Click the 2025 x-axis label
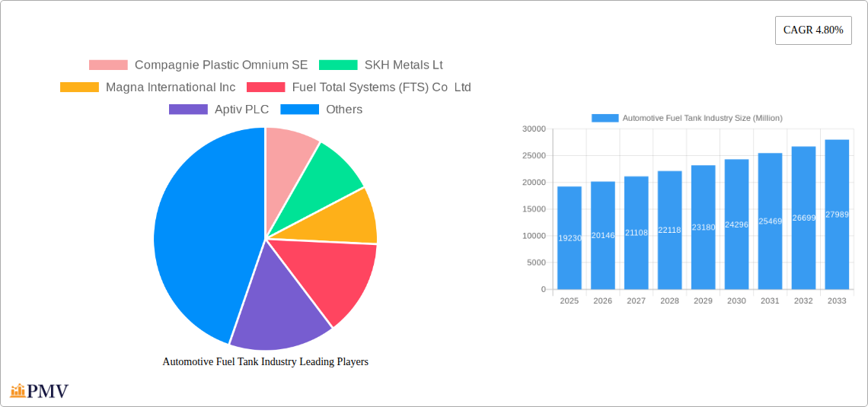The width and height of the screenshot is (868, 407). [570, 300]
